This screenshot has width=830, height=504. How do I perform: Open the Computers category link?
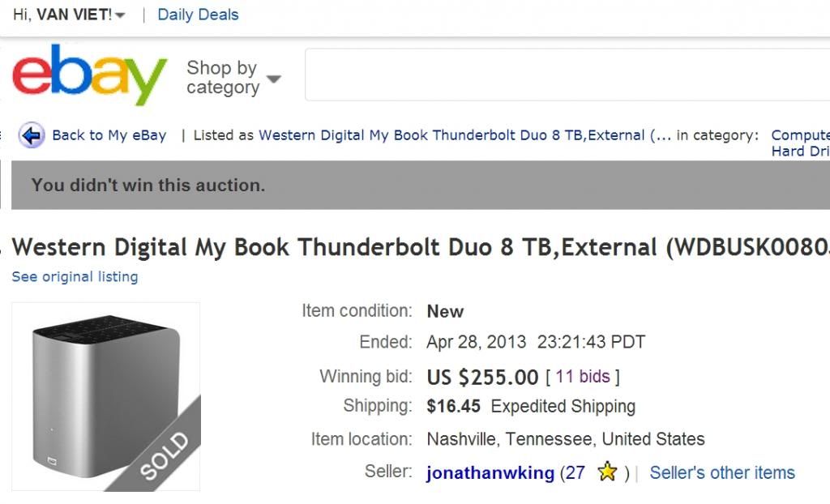pos(800,135)
